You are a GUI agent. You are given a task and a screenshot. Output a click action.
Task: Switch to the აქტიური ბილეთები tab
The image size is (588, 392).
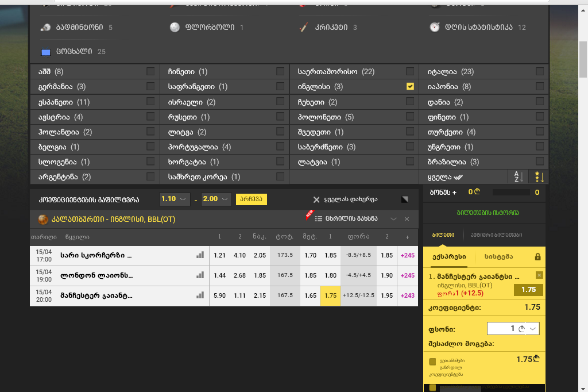click(x=496, y=235)
